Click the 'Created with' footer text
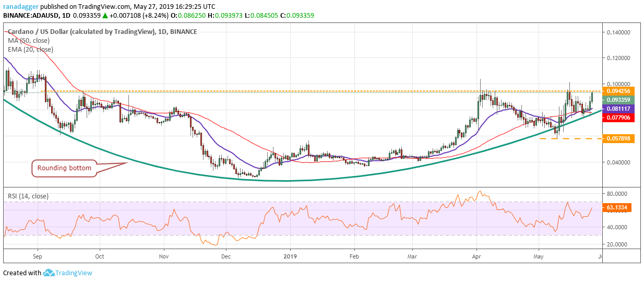This screenshot has height=282, width=644. click(x=22, y=273)
